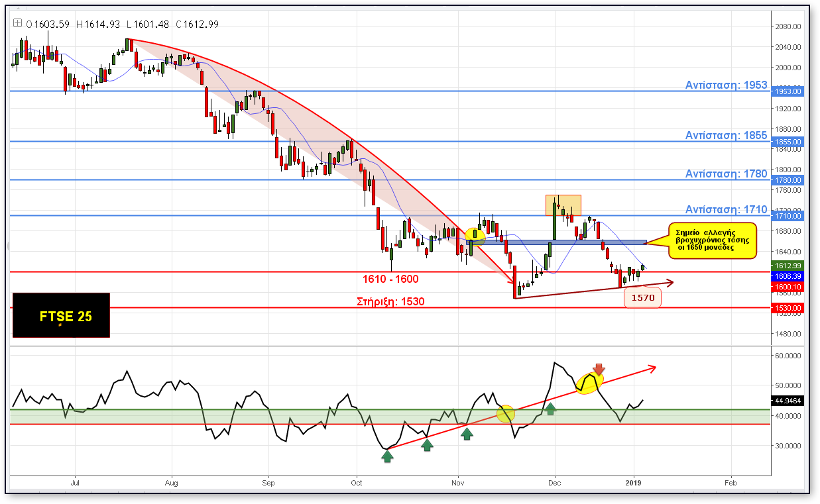Select the orange rectangle at December high
Image resolution: width=820 pixels, height=504 pixels.
point(563,205)
